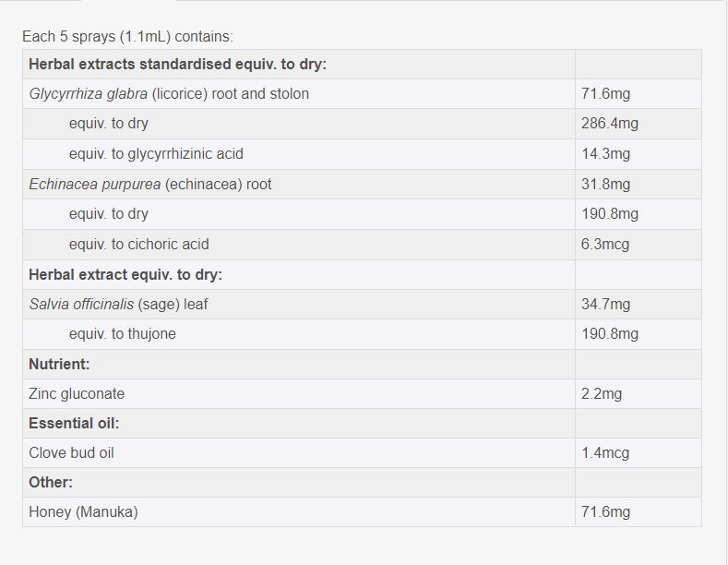Image resolution: width=728 pixels, height=565 pixels.
Task: Select the 2.2mg zinc amount
Action: pos(602,394)
